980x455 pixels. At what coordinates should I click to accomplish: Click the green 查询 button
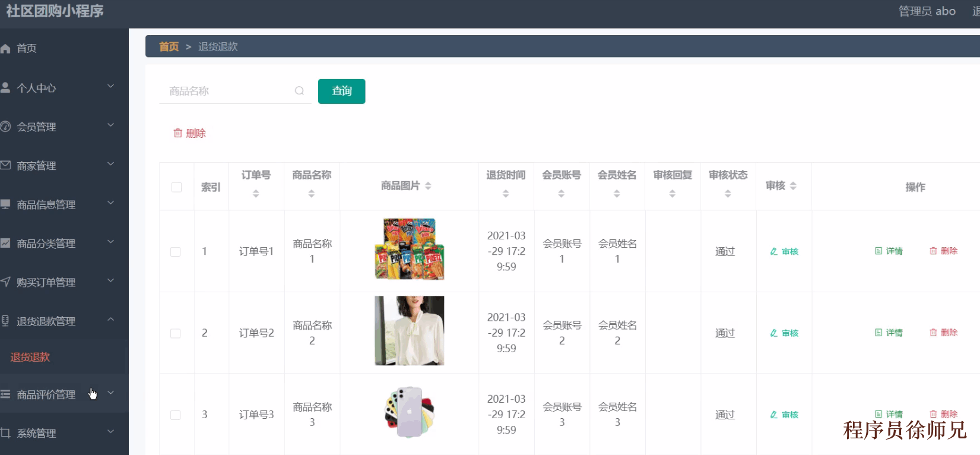[x=341, y=91]
